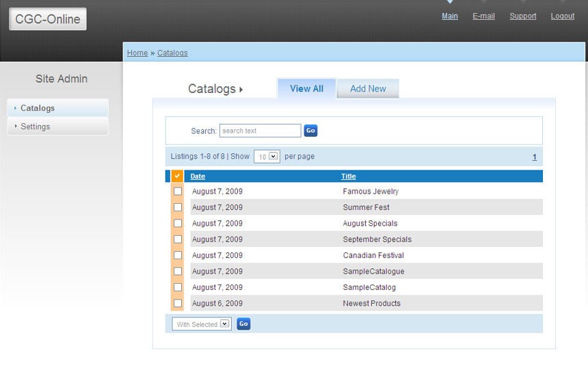Check the SampleCatalogue row checkbox

(178, 272)
